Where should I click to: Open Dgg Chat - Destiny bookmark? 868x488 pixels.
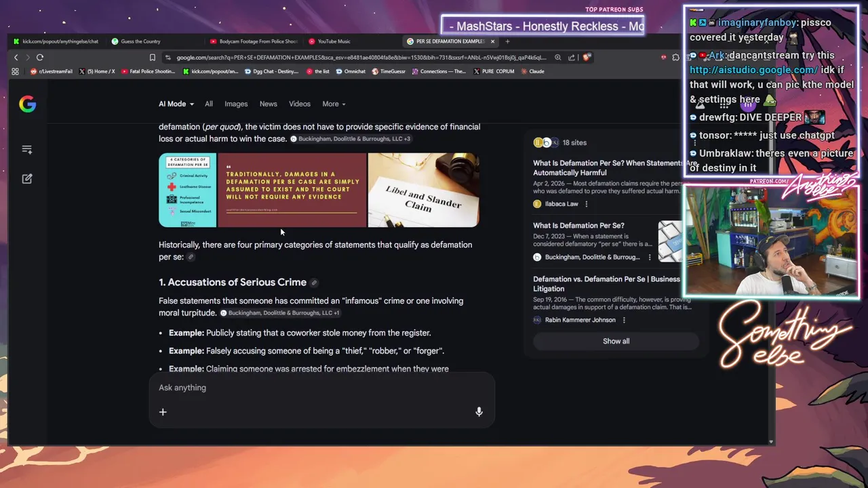click(x=271, y=71)
